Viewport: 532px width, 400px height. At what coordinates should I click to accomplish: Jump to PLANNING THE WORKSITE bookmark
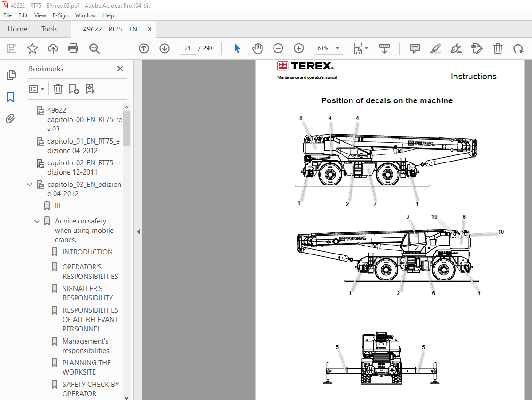(86, 368)
